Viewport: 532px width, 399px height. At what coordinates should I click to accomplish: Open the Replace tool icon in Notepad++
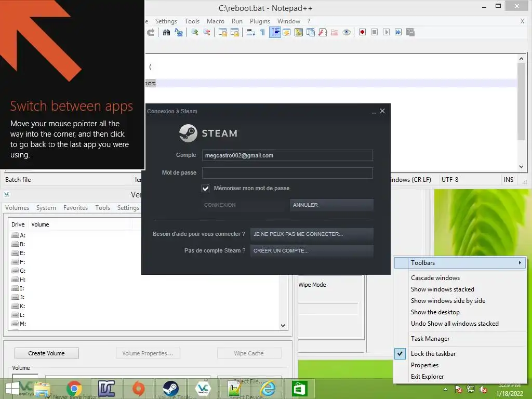(179, 32)
